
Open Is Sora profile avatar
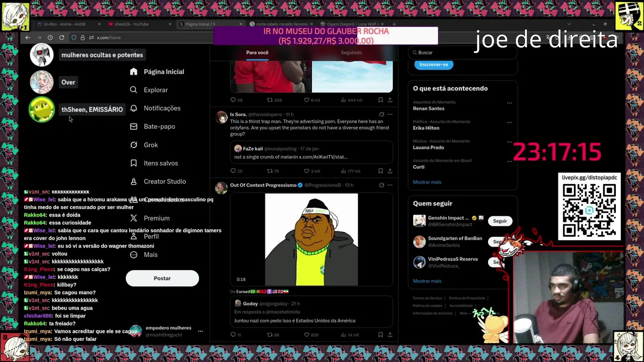pyautogui.click(x=221, y=119)
